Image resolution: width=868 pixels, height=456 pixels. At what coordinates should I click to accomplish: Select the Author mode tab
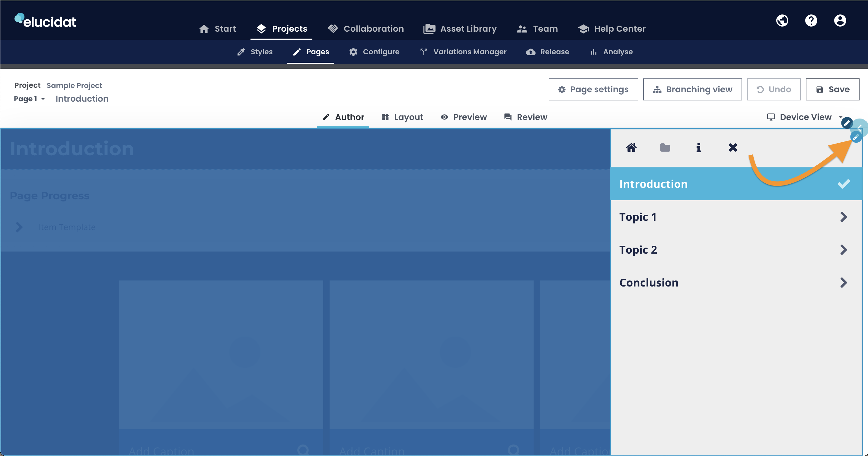(343, 117)
